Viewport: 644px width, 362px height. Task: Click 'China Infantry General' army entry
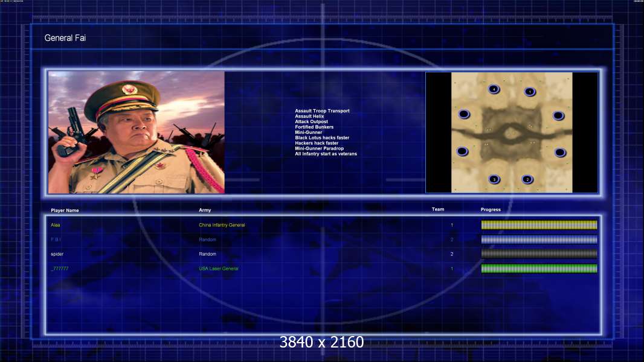click(x=222, y=225)
